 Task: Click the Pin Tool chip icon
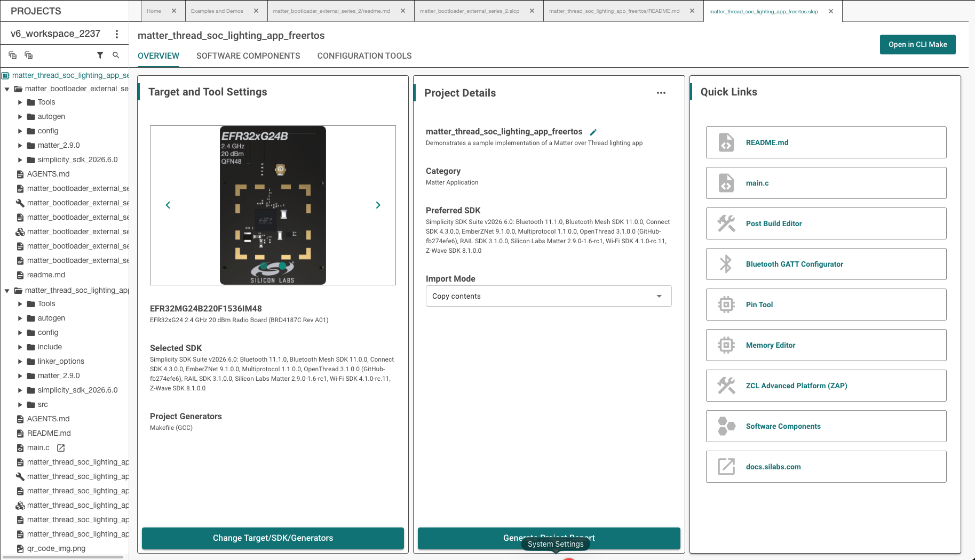(726, 305)
